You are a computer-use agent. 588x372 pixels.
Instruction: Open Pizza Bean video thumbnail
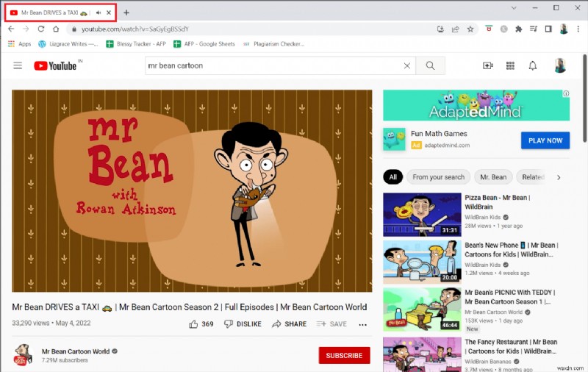point(422,215)
